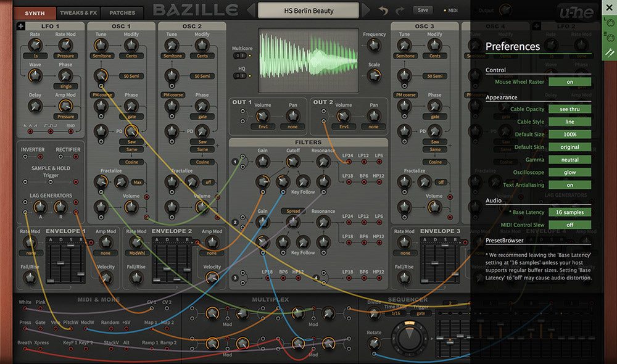Go to previous preset with left arrow

tap(251, 10)
